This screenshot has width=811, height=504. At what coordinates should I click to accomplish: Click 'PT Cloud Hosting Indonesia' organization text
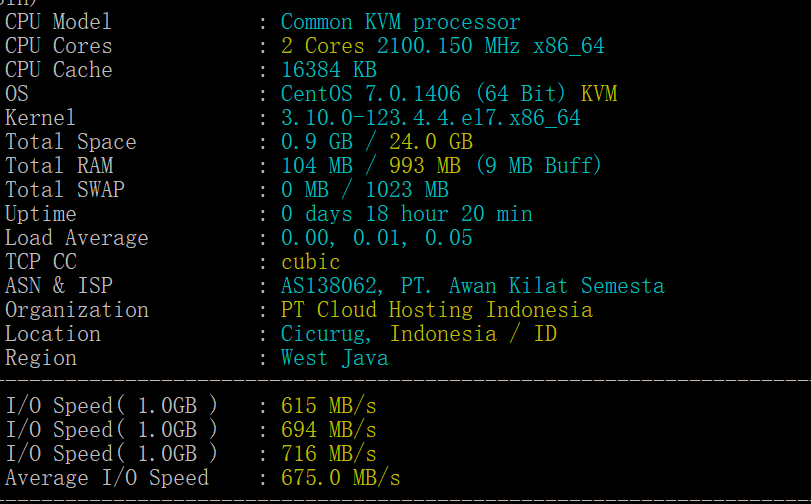(436, 310)
